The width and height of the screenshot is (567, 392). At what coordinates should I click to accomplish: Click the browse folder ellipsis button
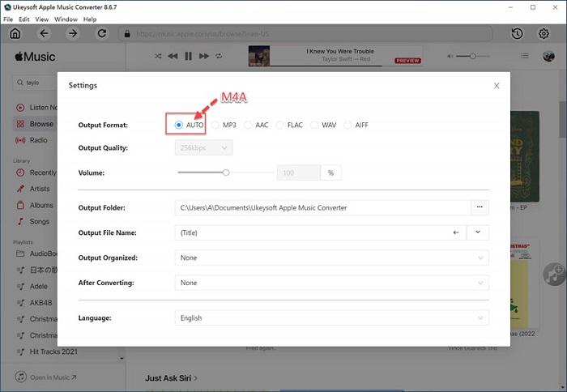[x=479, y=207]
